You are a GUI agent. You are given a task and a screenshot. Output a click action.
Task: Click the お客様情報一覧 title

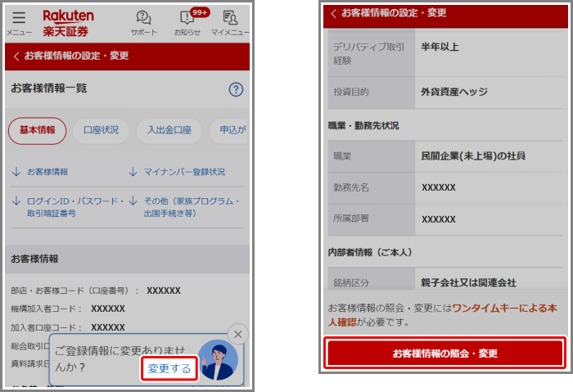point(49,88)
